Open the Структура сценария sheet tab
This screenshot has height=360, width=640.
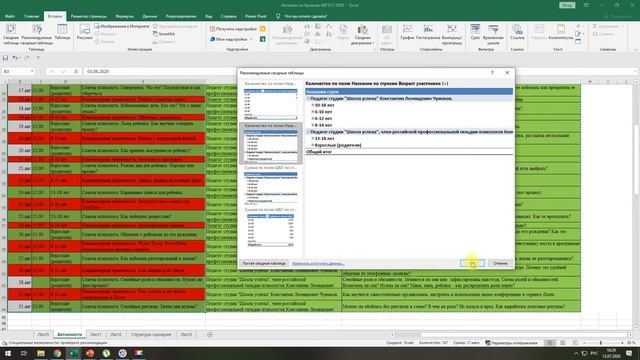pos(151,334)
